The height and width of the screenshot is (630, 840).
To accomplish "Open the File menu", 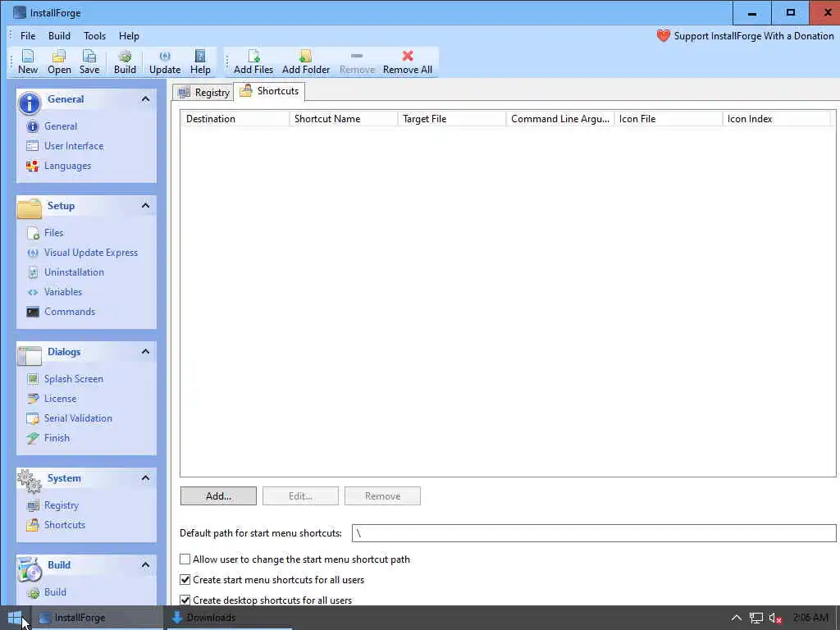I will (x=28, y=36).
